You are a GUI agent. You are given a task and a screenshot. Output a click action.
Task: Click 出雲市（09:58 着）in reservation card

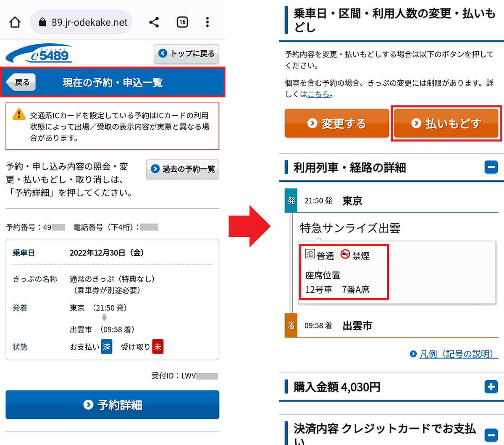pyautogui.click(x=102, y=330)
